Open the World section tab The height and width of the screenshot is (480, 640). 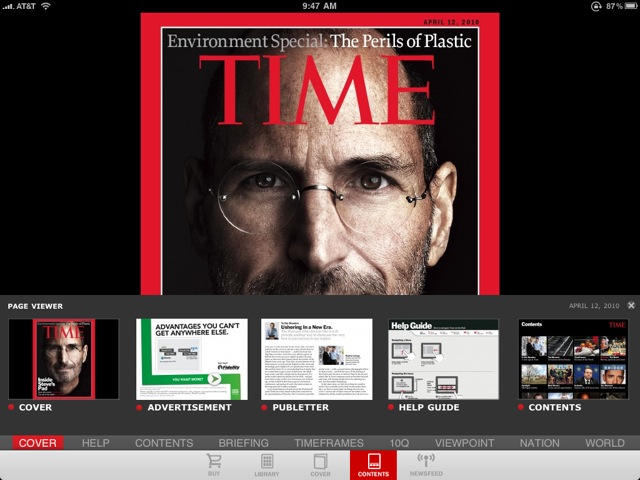coord(605,443)
